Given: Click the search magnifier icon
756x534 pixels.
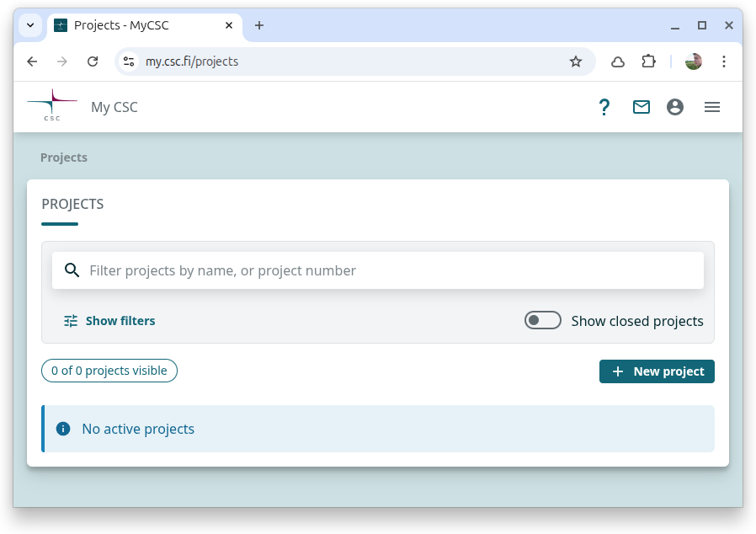Looking at the screenshot, I should pos(72,270).
